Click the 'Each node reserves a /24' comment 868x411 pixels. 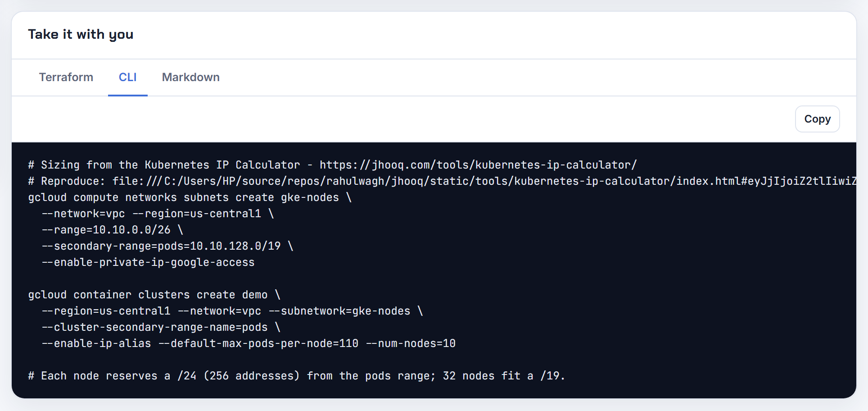[296, 376]
